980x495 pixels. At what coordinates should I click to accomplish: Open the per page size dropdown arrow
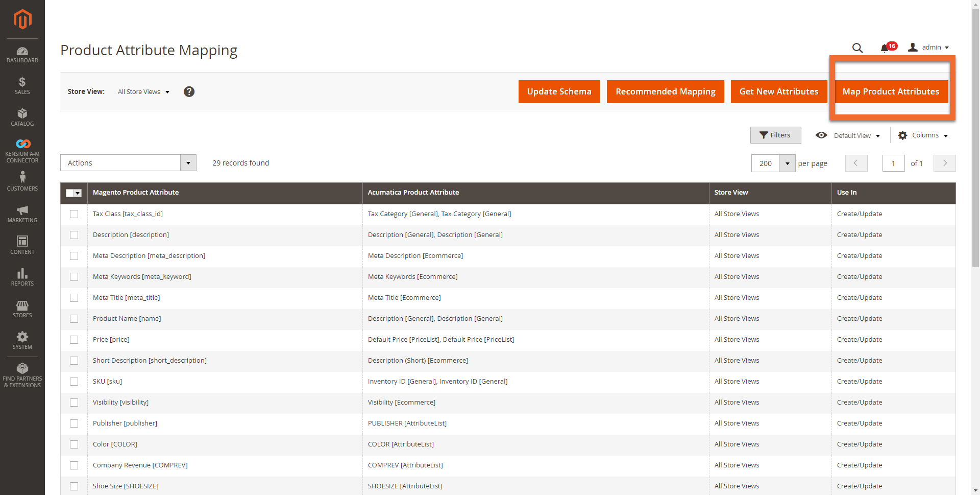pos(787,163)
